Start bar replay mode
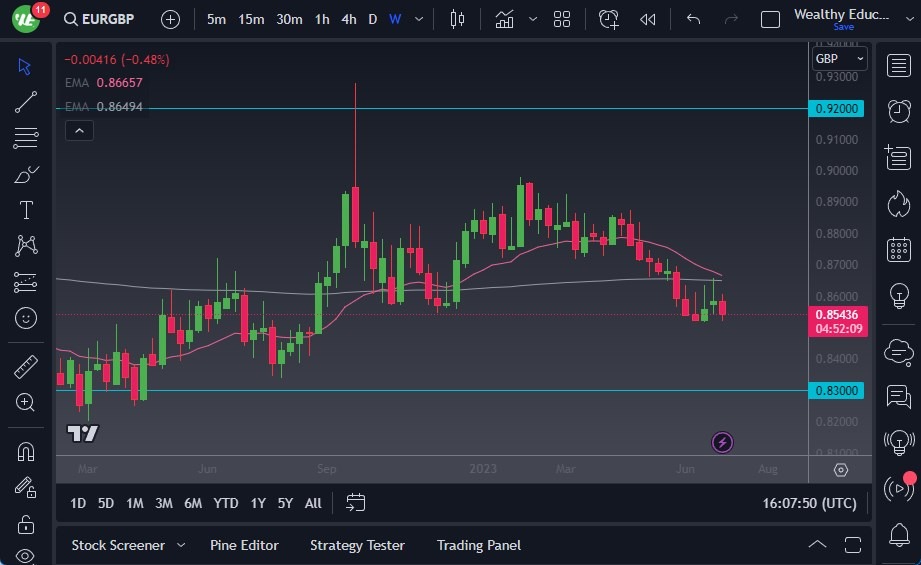921x565 pixels. coord(647,19)
